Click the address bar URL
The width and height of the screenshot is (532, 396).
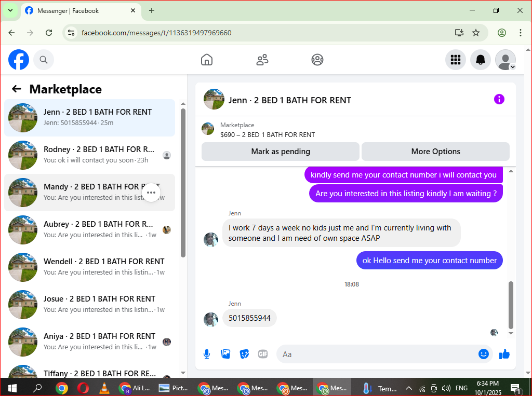point(156,33)
